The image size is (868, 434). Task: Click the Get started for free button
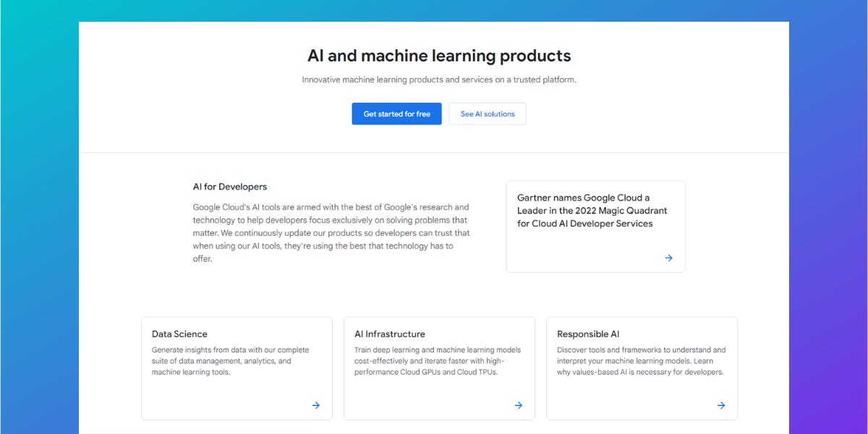(x=396, y=114)
